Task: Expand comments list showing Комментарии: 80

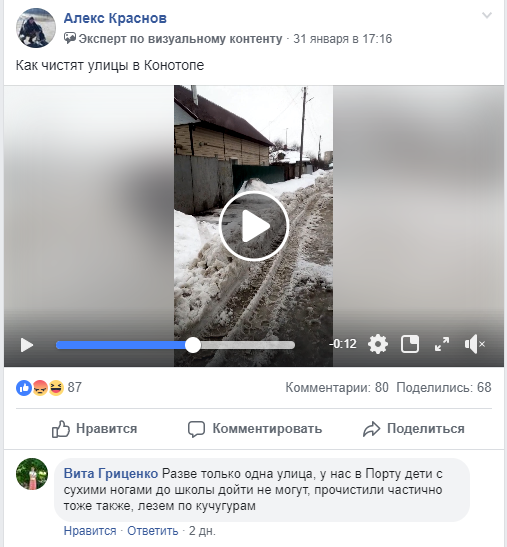Action: 337,388
